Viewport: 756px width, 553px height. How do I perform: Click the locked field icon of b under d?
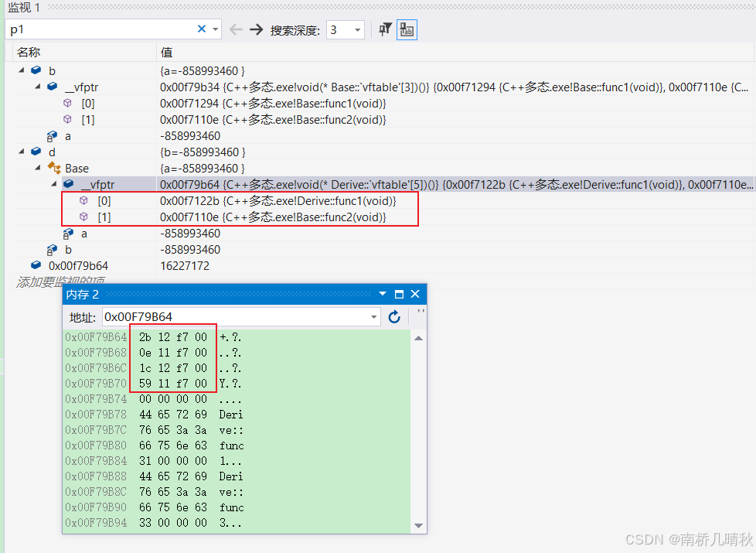click(x=52, y=250)
